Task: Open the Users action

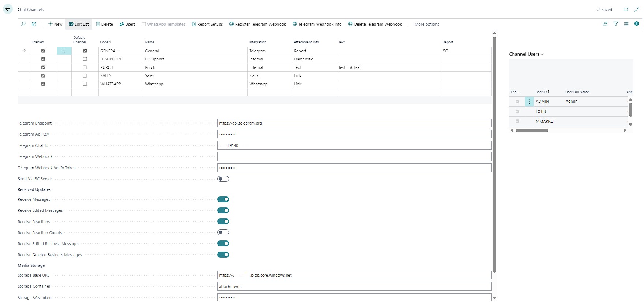Action: point(127,24)
